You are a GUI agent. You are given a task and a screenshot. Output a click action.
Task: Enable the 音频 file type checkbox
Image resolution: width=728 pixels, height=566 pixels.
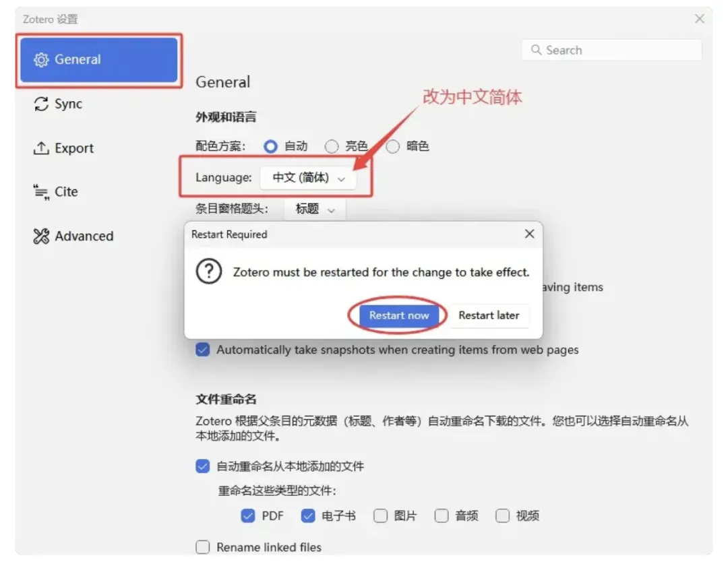(x=442, y=516)
